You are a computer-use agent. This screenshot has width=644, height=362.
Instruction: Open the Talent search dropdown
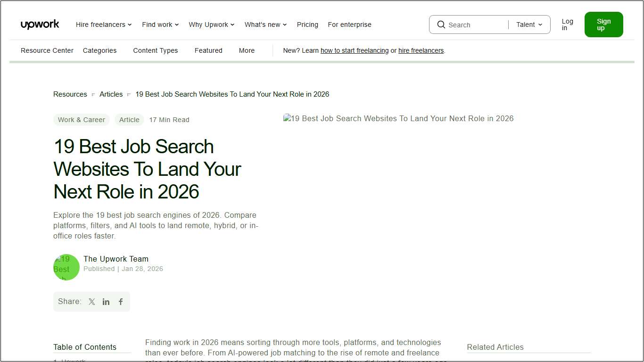coord(529,25)
